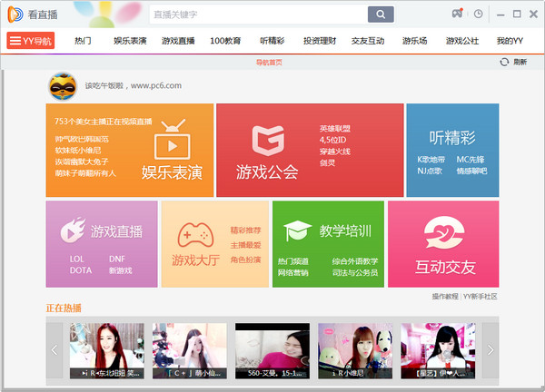Image resolution: width=545 pixels, height=392 pixels.
Task: Click the search magnifier button
Action: click(381, 15)
